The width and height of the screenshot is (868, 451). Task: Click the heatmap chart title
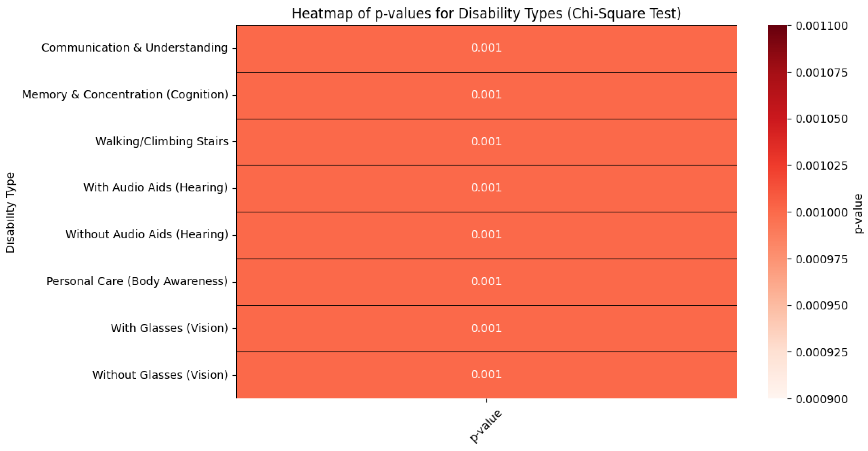pyautogui.click(x=486, y=14)
